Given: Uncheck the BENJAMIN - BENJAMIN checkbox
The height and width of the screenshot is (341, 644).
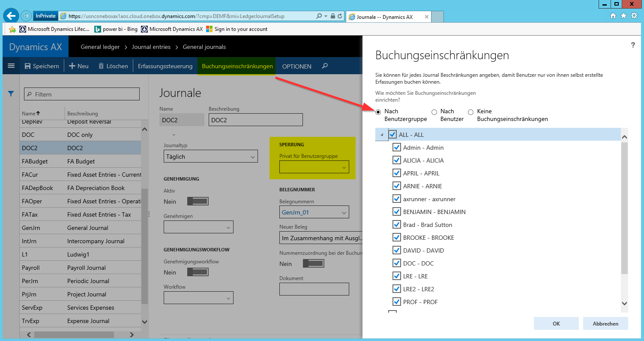Looking at the screenshot, I should pos(397,212).
